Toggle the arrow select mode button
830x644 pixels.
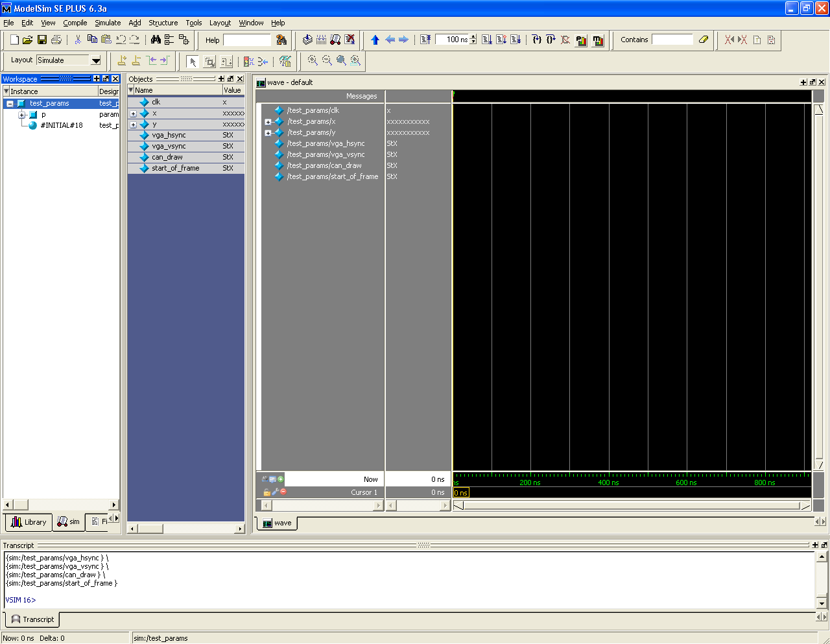click(x=193, y=62)
